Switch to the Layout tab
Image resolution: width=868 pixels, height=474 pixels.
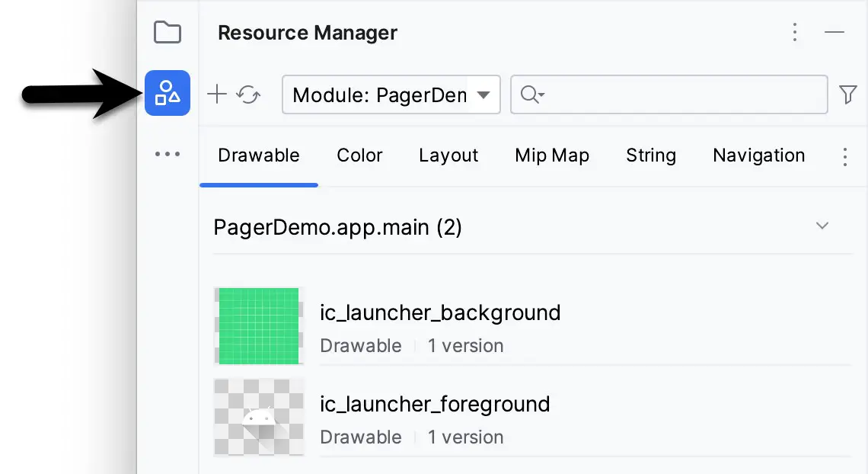pos(448,155)
